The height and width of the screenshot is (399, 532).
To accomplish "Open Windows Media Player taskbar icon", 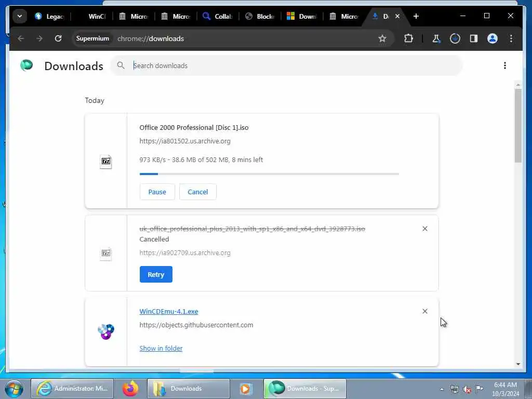I will click(246, 389).
